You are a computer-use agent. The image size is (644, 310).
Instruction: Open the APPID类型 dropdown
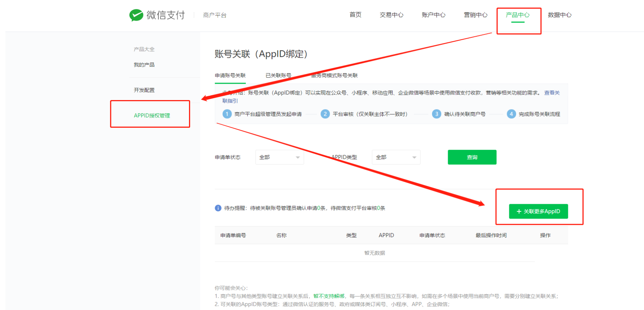click(396, 157)
